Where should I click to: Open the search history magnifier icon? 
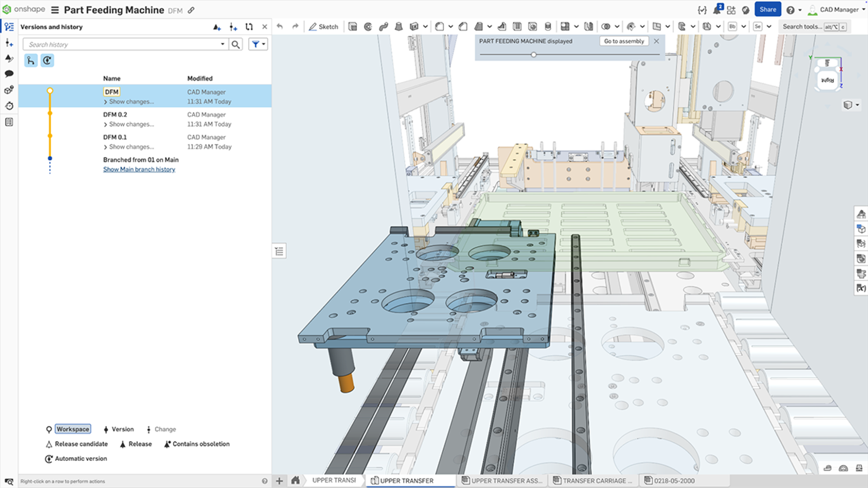(235, 44)
